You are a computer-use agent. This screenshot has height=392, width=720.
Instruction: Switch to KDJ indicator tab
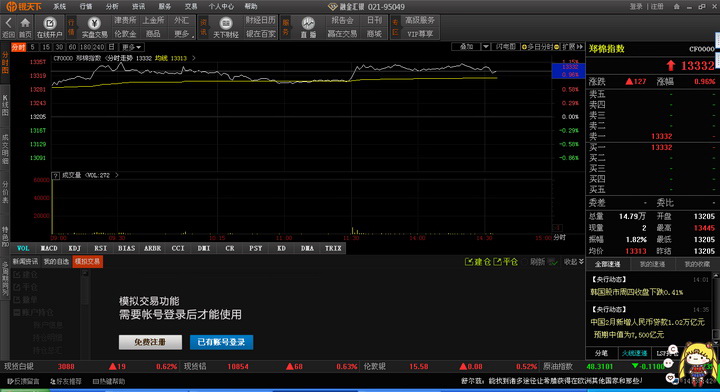click(74, 248)
